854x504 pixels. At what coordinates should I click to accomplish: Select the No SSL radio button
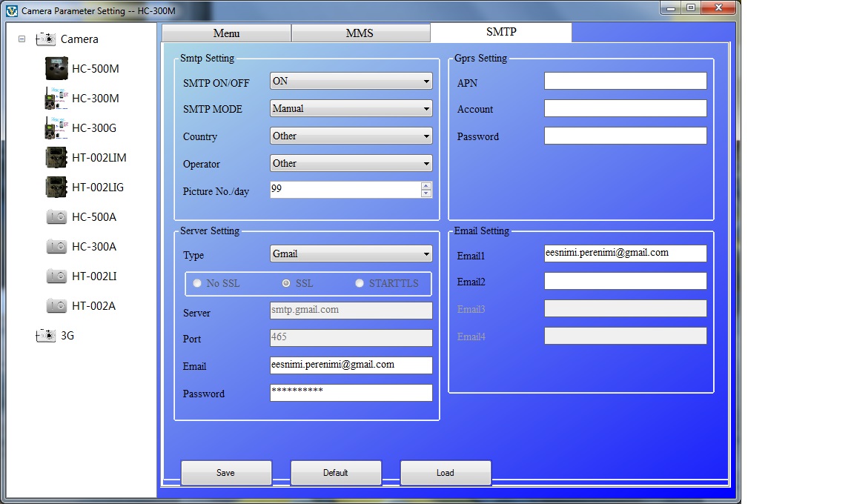pos(197,283)
